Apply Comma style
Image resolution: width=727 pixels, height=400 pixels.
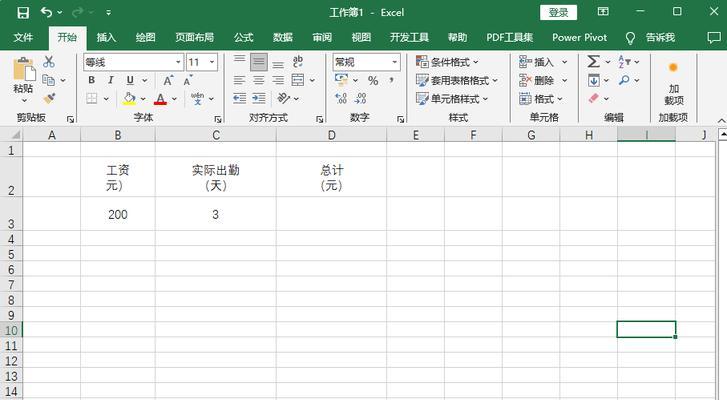point(392,80)
